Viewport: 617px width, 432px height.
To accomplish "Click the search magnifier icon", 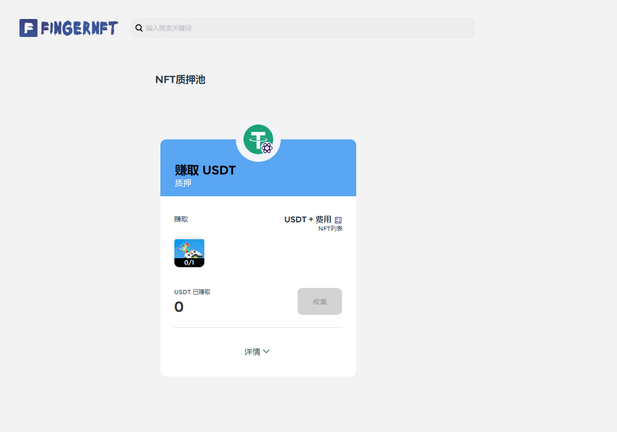I will pos(139,28).
